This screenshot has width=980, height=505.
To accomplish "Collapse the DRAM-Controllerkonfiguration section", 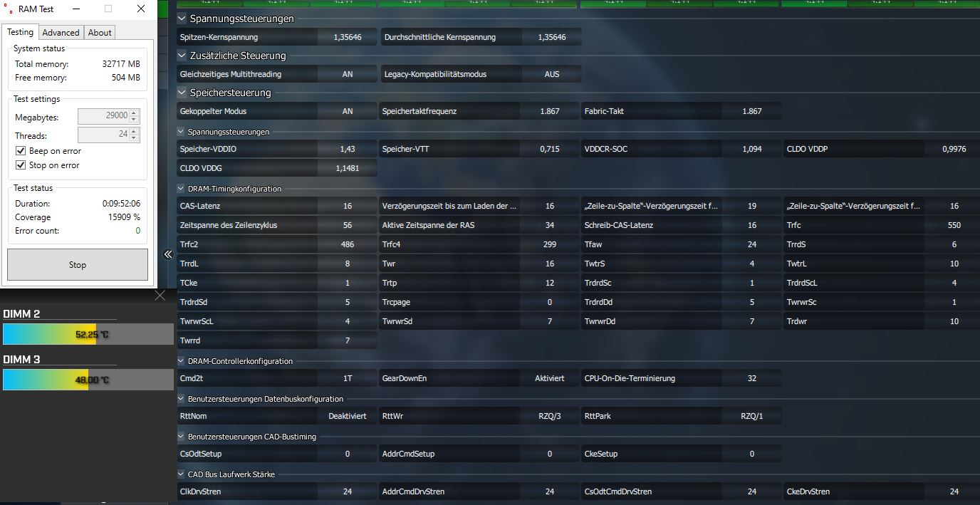I will pyautogui.click(x=181, y=361).
